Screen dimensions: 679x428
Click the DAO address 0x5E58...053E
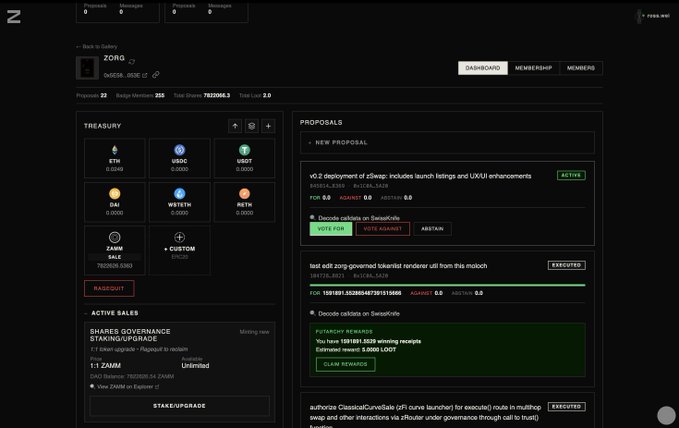(122, 75)
